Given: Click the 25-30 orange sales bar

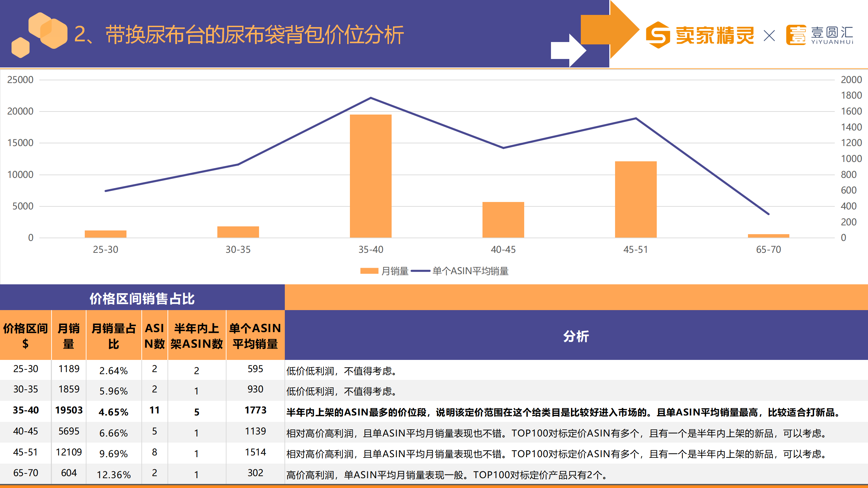Looking at the screenshot, I should point(105,234).
